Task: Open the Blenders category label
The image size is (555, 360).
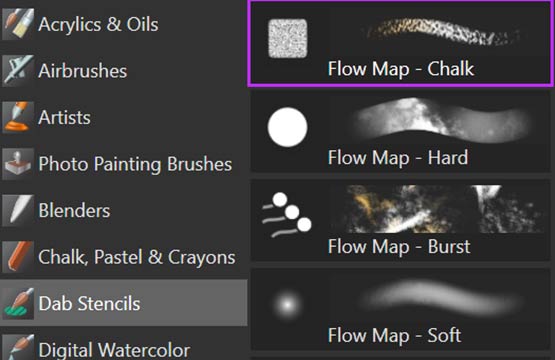Action: pyautogui.click(x=74, y=211)
